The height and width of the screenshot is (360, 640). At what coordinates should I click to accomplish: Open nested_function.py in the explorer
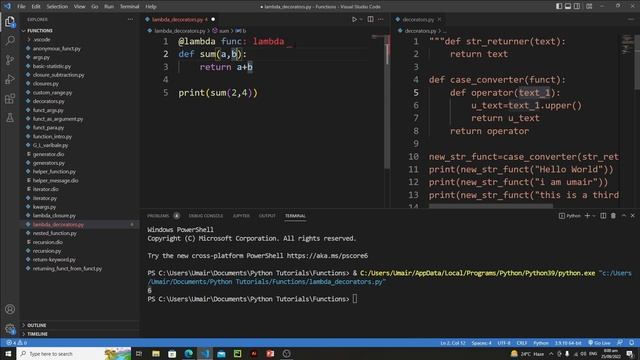(x=55, y=233)
